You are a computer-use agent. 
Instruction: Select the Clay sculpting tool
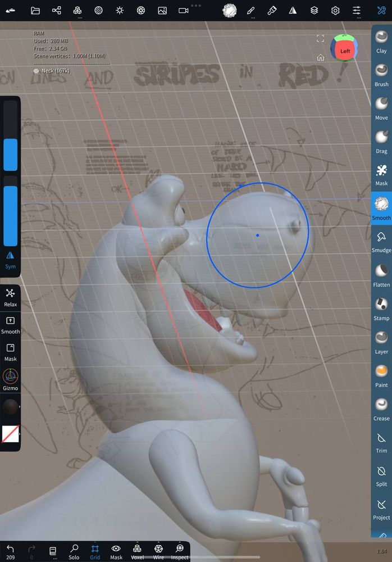381,42
